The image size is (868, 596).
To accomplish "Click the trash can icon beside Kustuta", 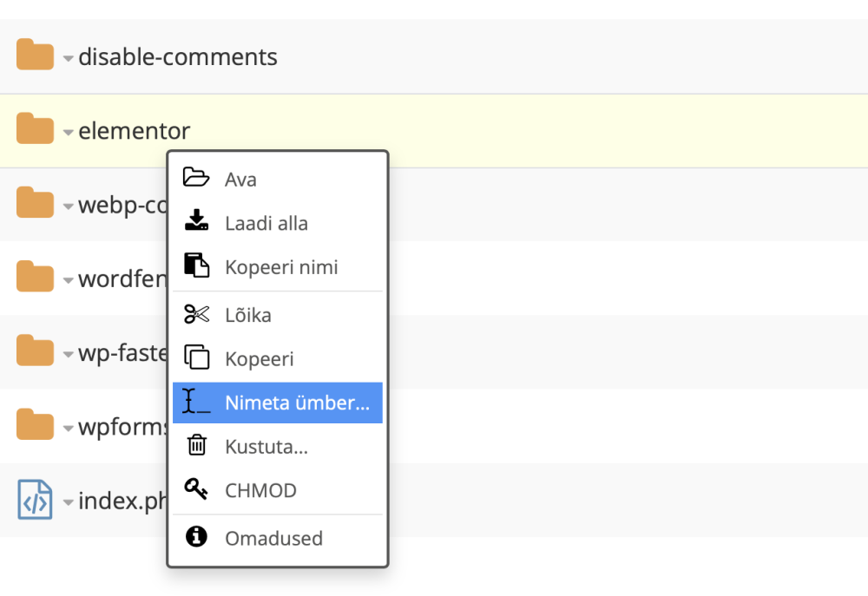I will coord(197,446).
